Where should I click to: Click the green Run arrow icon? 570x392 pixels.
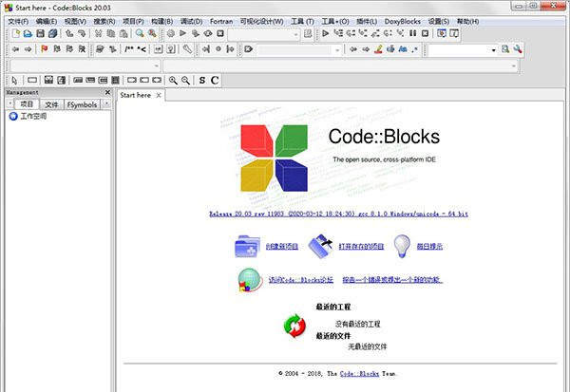click(182, 34)
